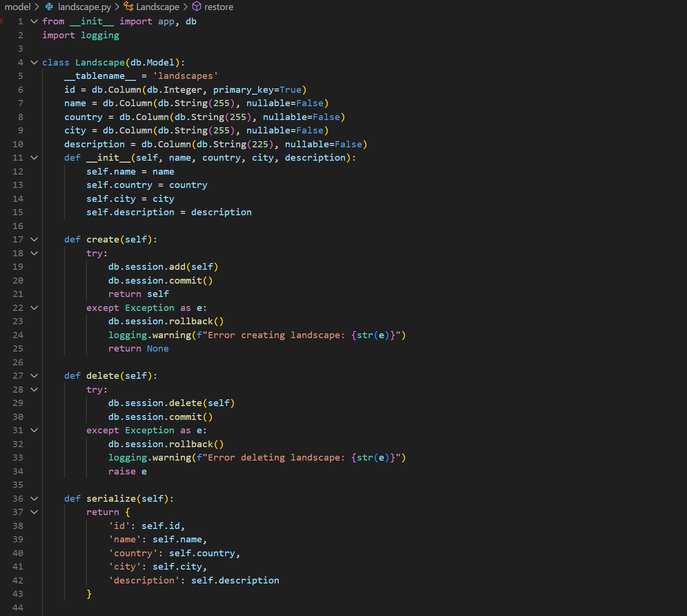Viewport: 687px width, 616px height.
Task: Click 'raise e' on line 34
Action: 128,471
